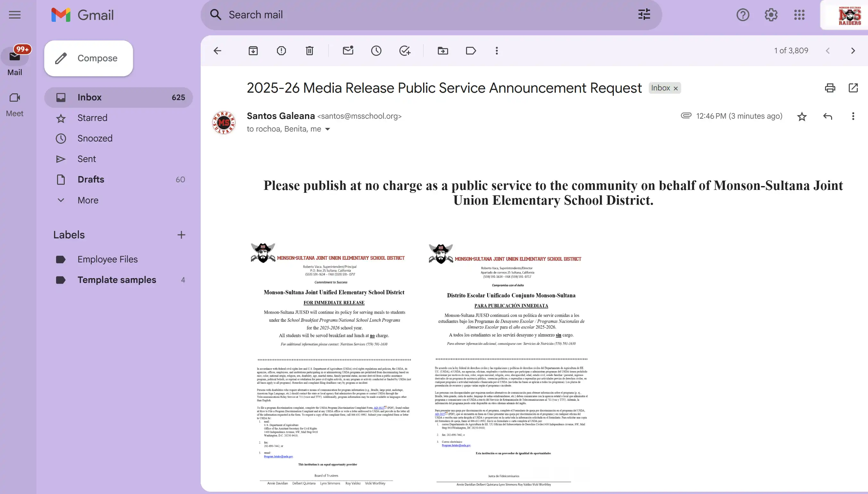Click the email subject heading
Image resolution: width=868 pixels, height=494 pixels.
pyautogui.click(x=444, y=88)
